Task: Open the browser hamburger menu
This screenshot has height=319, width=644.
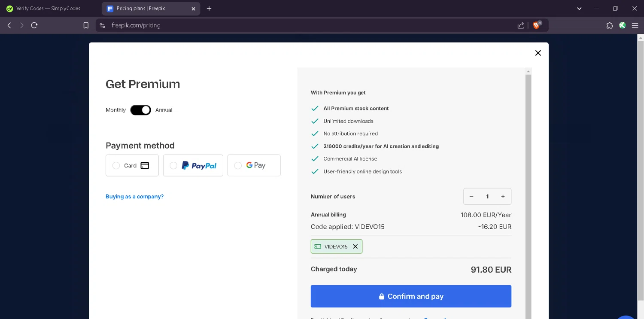Action: (x=635, y=25)
